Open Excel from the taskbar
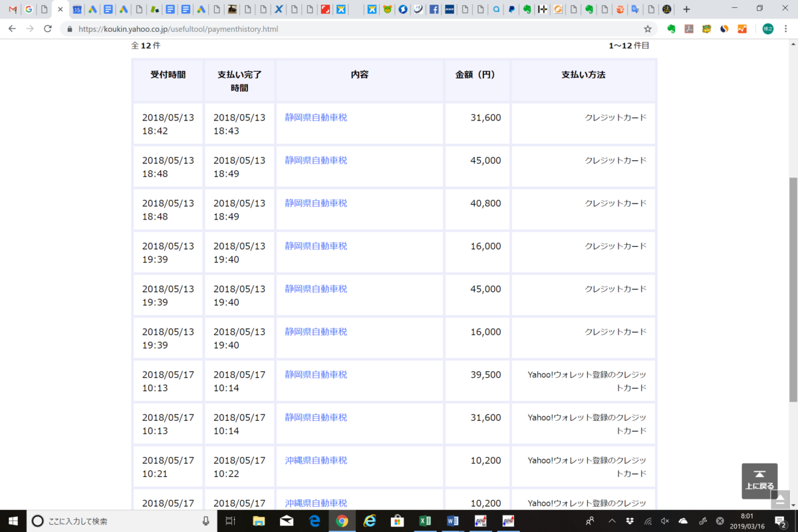 click(425, 521)
